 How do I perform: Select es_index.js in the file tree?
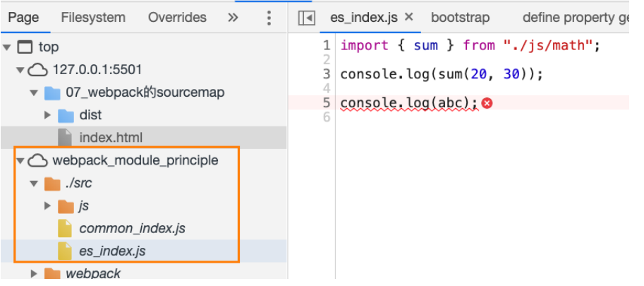[112, 250]
